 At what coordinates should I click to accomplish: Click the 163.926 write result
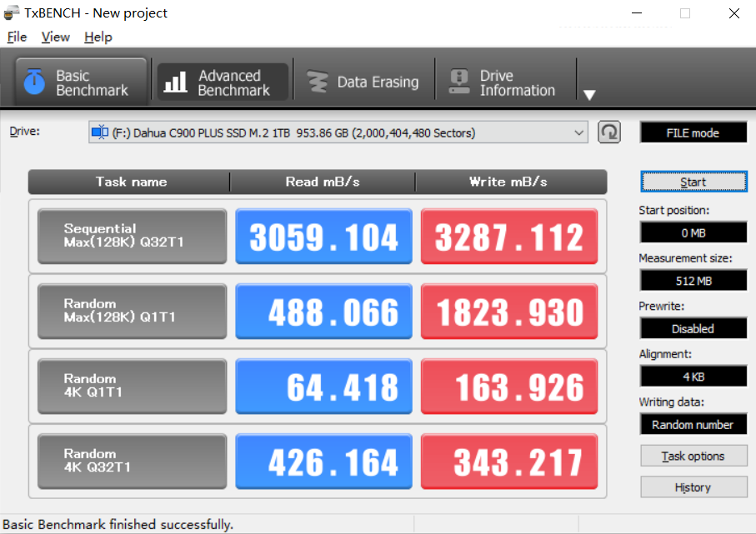[x=509, y=387]
